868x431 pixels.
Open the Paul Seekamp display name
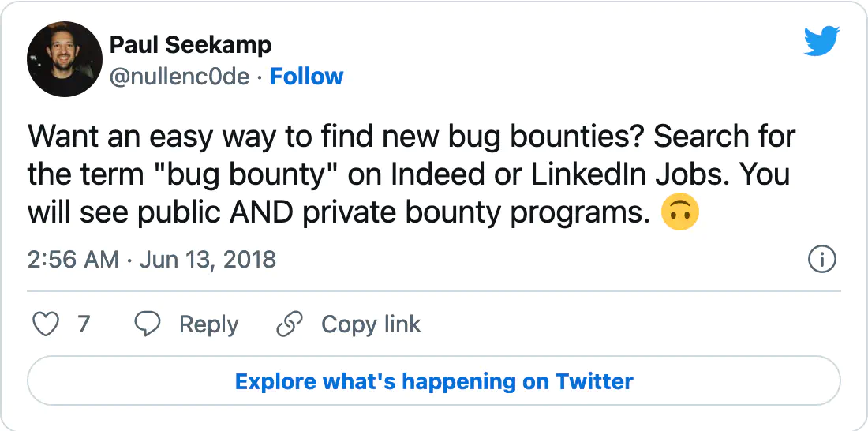coord(190,45)
